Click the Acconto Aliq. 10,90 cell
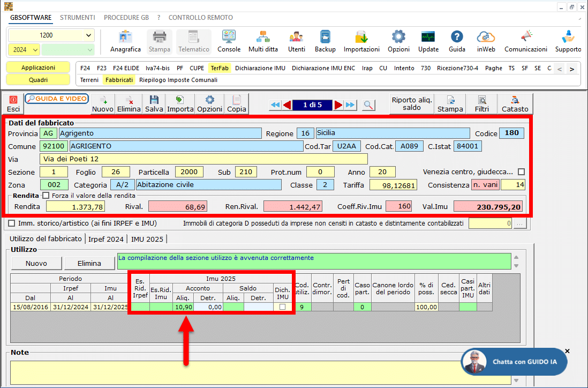 [183, 307]
